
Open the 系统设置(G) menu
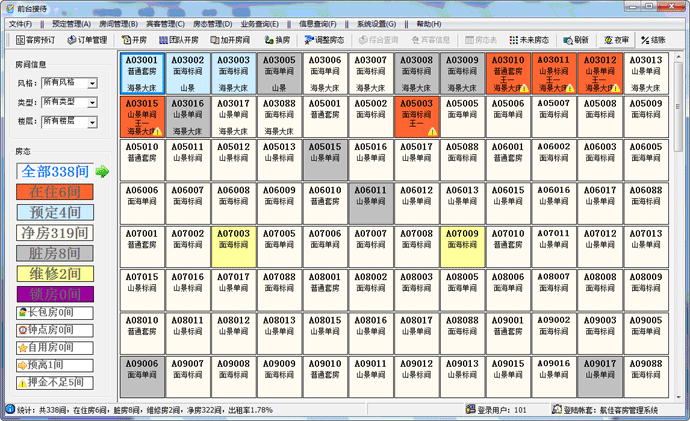(x=379, y=23)
